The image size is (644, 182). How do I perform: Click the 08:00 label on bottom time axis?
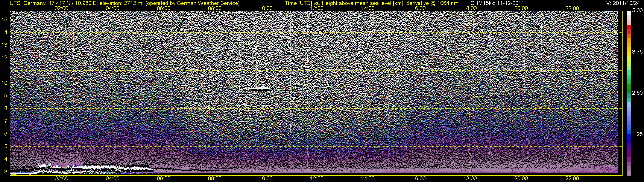(x=215, y=179)
